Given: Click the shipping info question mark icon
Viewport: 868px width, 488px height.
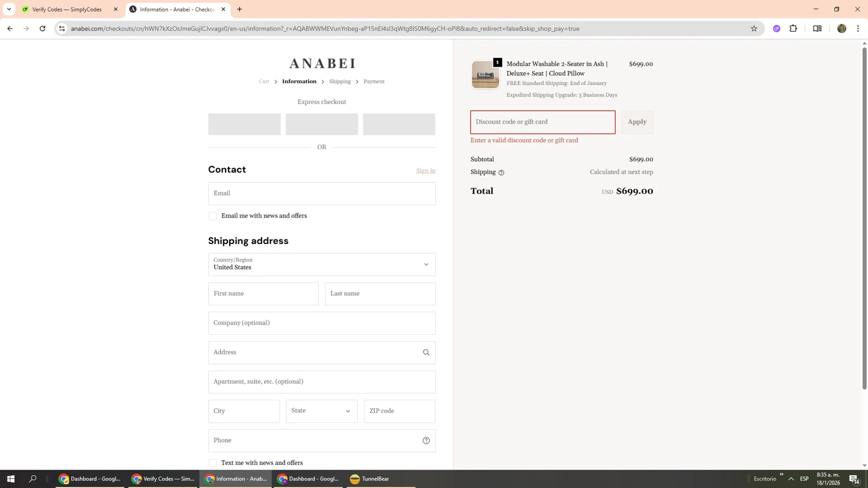Looking at the screenshot, I should click(501, 172).
